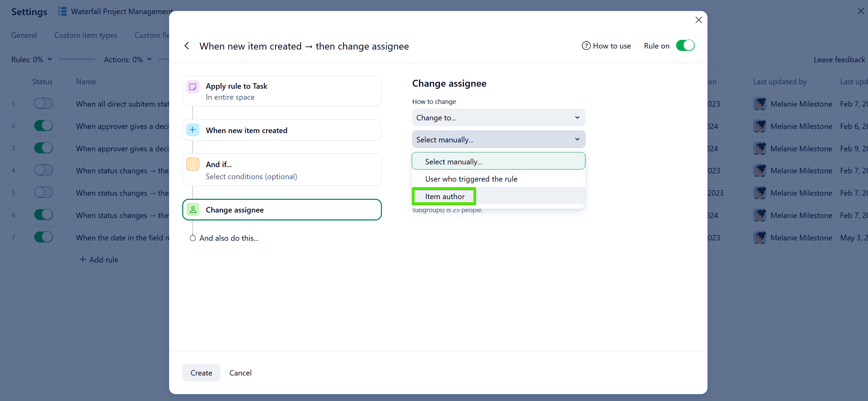This screenshot has width=868, height=401.
Task: Choose User who triggered the rule option
Action: tap(498, 179)
